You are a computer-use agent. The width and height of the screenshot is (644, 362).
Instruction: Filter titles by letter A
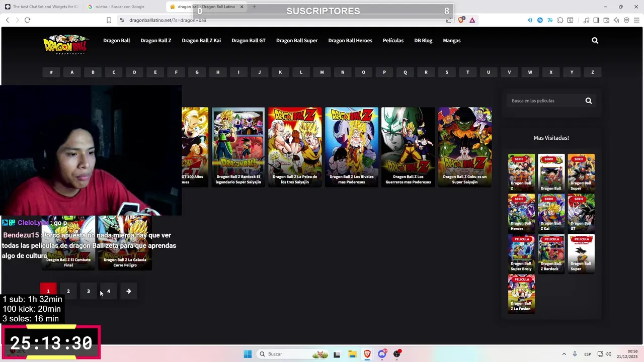coord(72,72)
